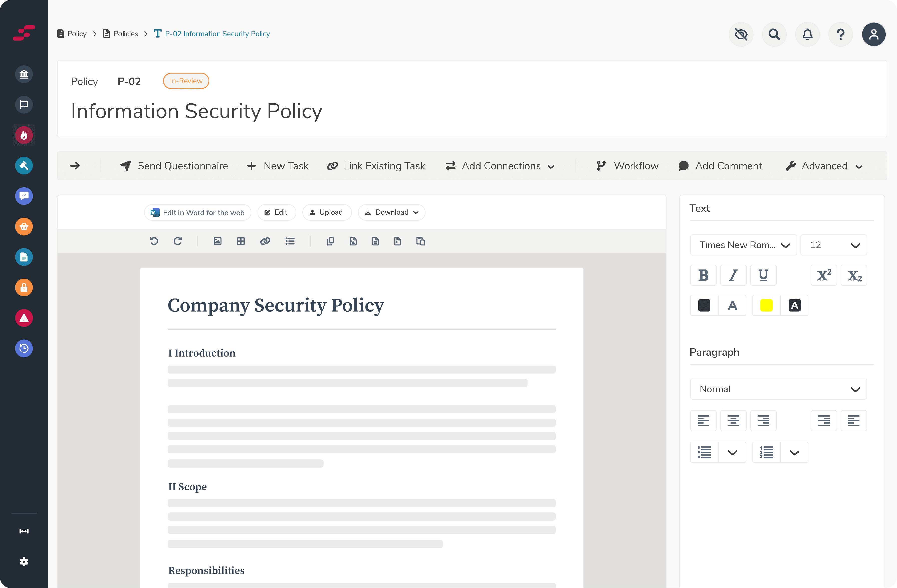Image resolution: width=897 pixels, height=588 pixels.
Task: Insert an image using the picture icon
Action: [x=217, y=241]
